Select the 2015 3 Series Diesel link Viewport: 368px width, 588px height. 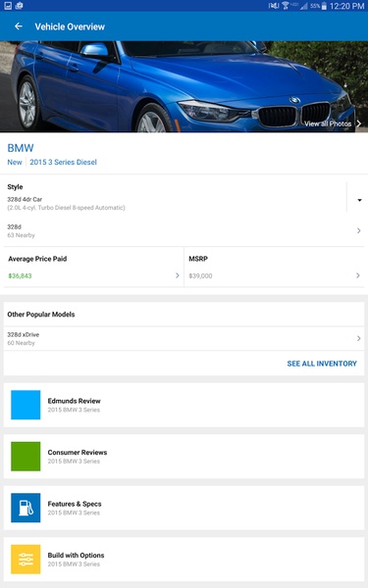tap(63, 162)
